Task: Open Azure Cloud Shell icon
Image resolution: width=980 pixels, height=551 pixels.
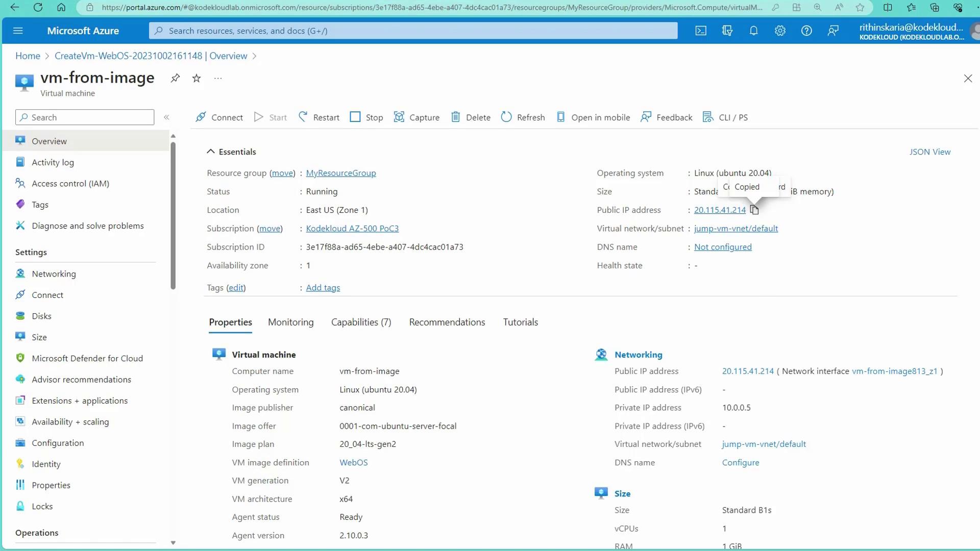Action: tap(701, 31)
